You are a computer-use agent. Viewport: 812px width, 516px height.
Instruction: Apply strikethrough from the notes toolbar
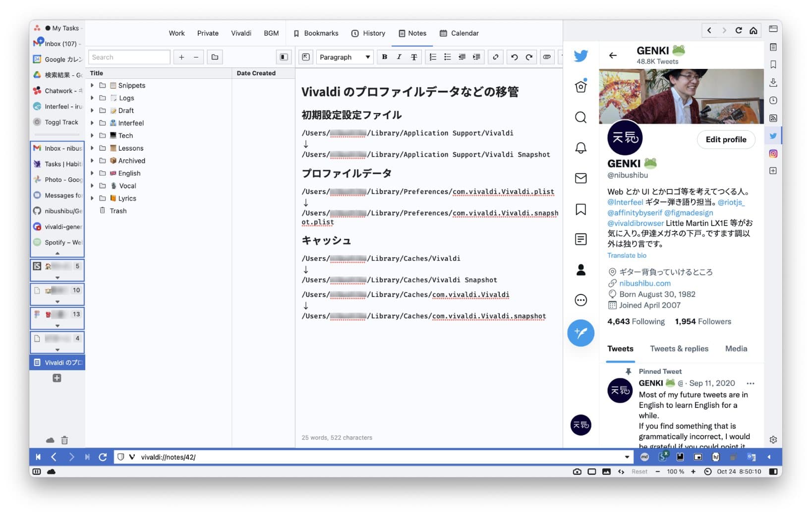(413, 57)
